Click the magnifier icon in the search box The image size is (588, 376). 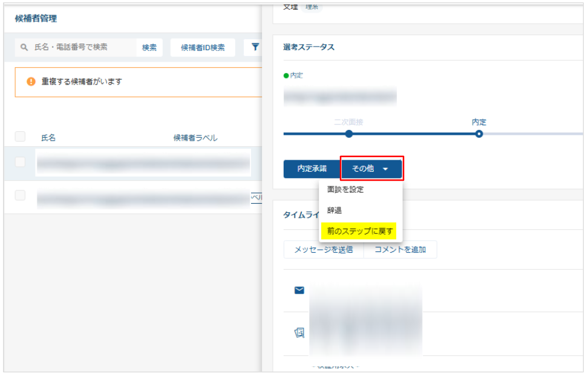pos(24,47)
